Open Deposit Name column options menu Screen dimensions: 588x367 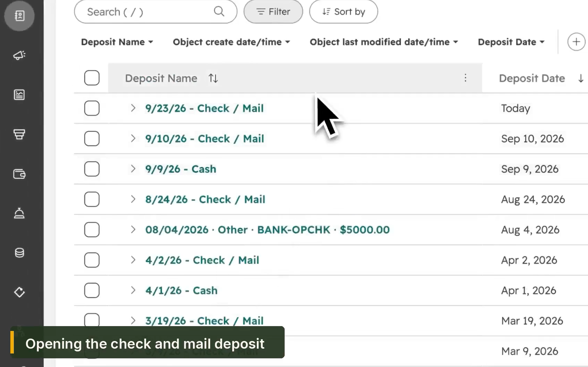[465, 78]
